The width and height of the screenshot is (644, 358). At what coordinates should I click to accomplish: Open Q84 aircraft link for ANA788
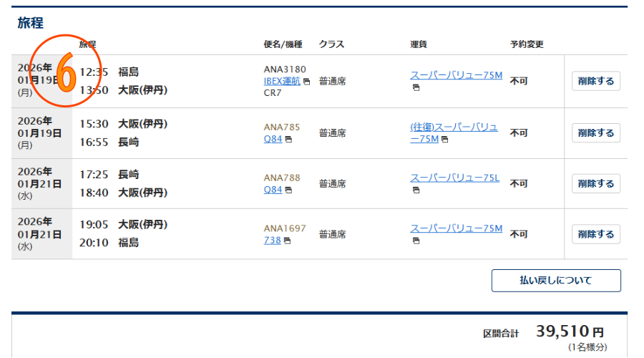273,190
